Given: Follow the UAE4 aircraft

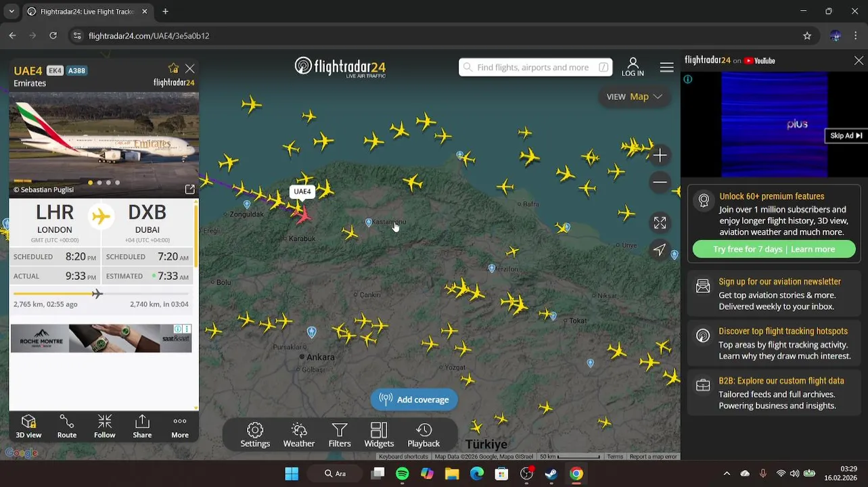Looking at the screenshot, I should coord(104,427).
